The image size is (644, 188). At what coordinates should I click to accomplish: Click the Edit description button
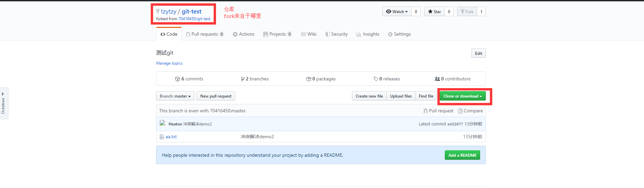point(478,53)
